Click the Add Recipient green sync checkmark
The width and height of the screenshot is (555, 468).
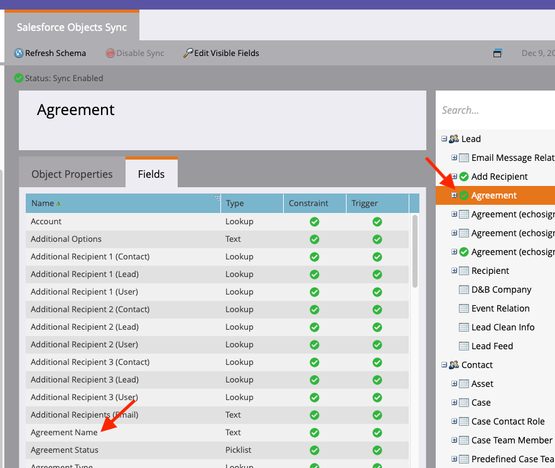464,176
